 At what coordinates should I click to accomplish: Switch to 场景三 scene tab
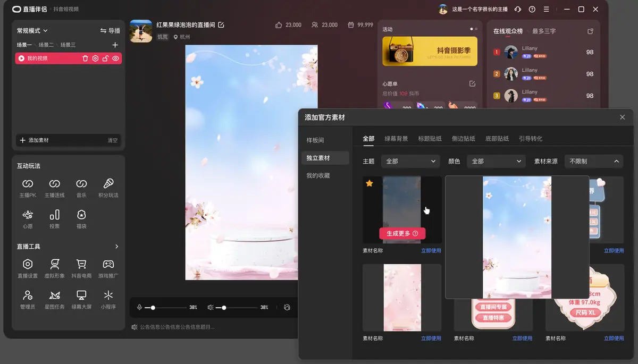(x=68, y=45)
